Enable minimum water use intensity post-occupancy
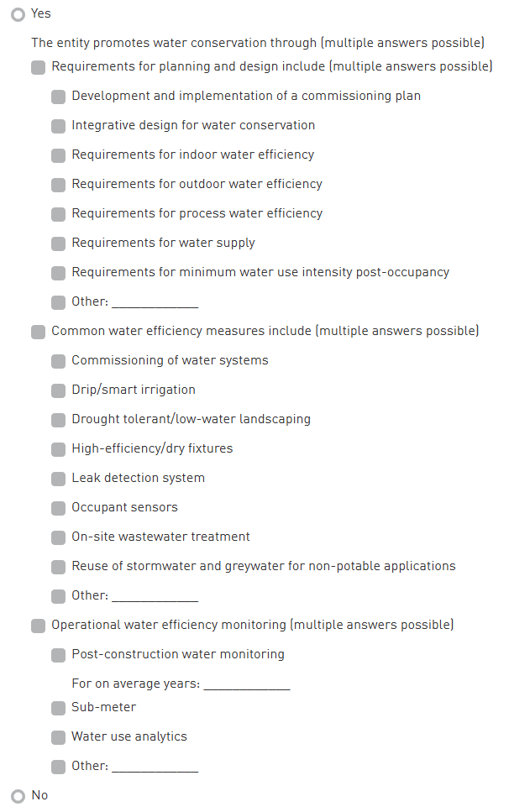 [x=58, y=273]
